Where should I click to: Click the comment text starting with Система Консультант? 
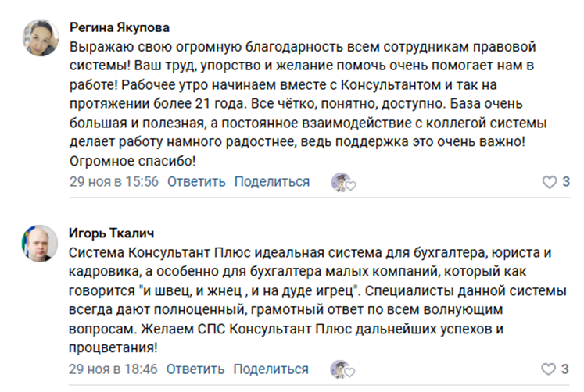[317, 300]
